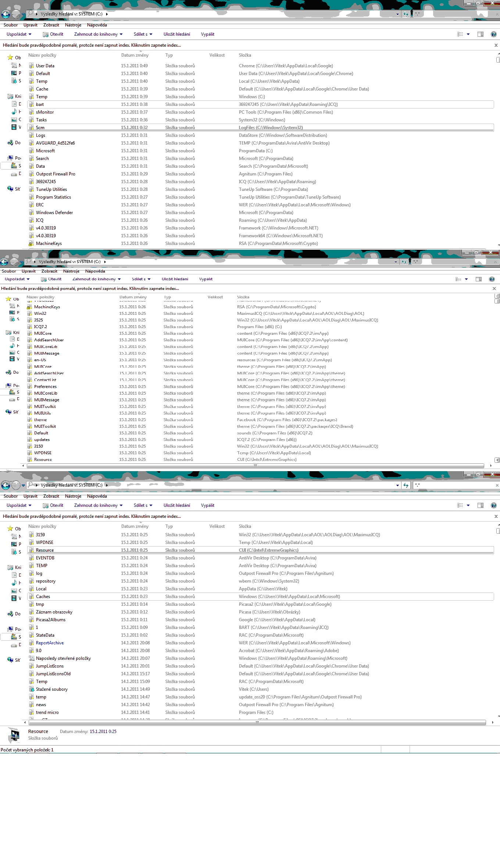Toggle the preview pane in the lowest window

tap(480, 505)
